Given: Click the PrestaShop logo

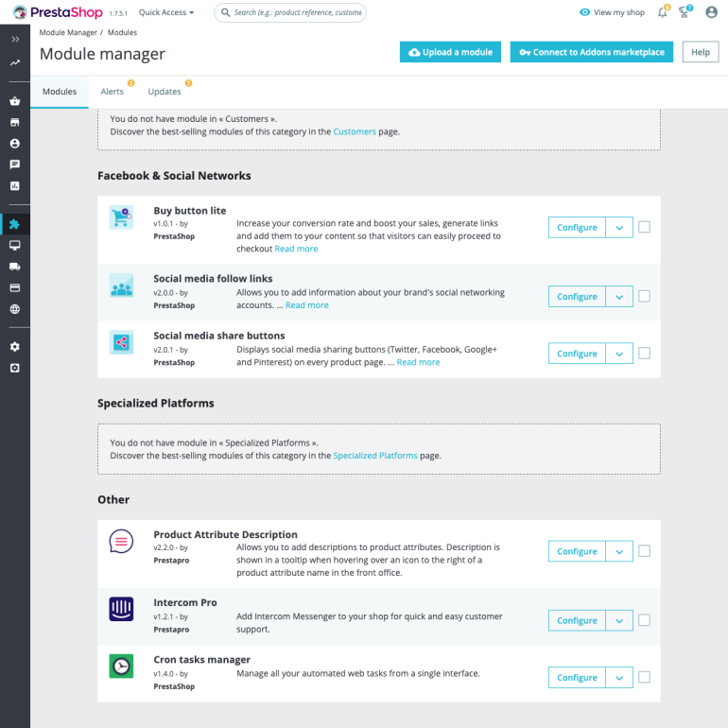Looking at the screenshot, I should [58, 12].
